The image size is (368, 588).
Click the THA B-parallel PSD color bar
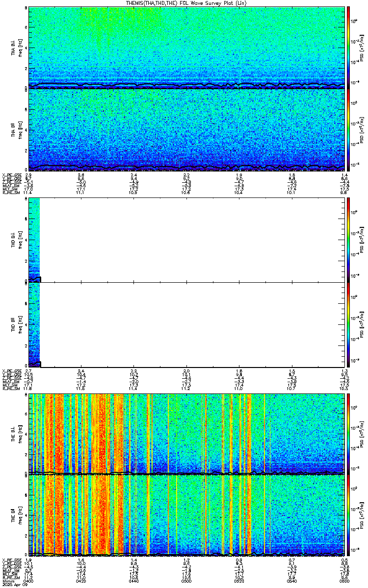coord(349,130)
